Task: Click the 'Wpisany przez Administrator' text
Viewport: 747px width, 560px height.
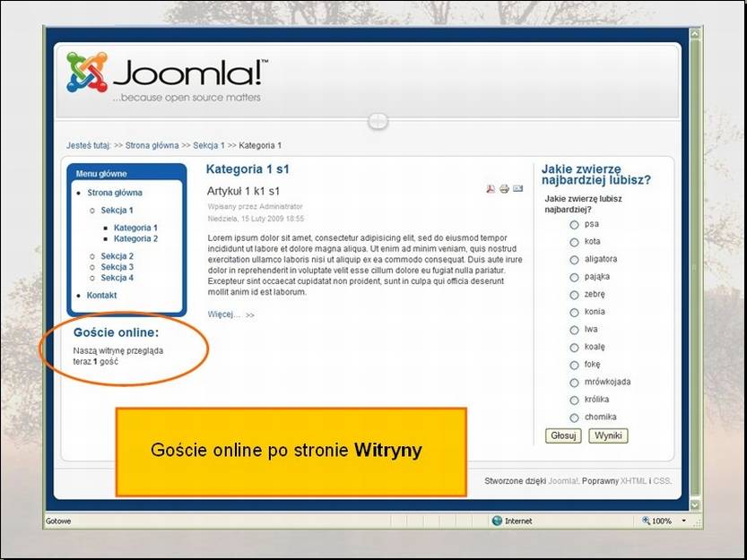Action: pyautogui.click(x=255, y=207)
